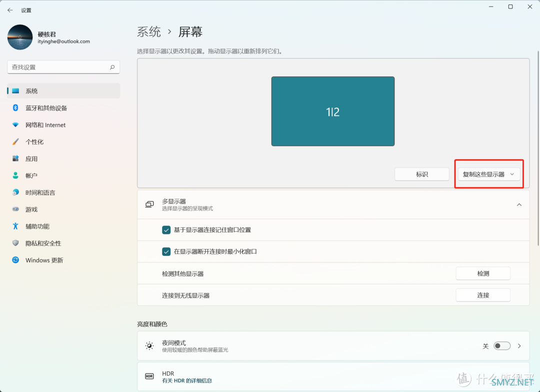Click the 屏幕 page title
540x392 pixels.
coord(190,31)
